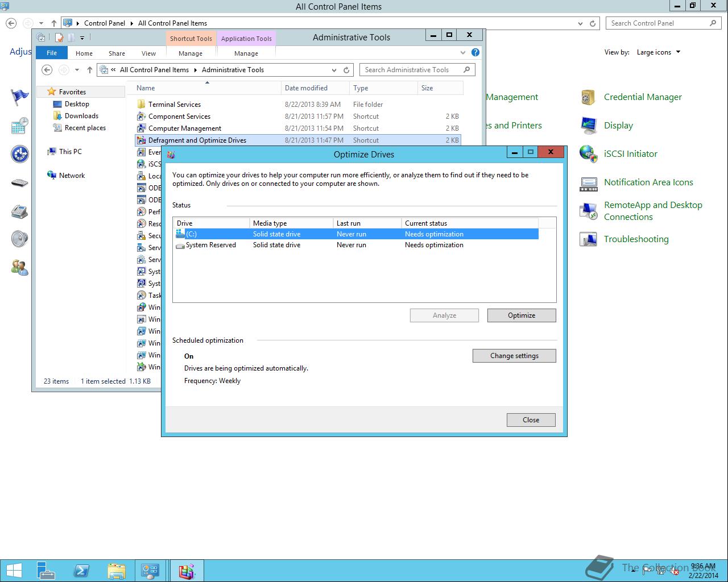Screen dimensions: 728x582
Task: Open Server Manager from taskbar
Action: 46,571
